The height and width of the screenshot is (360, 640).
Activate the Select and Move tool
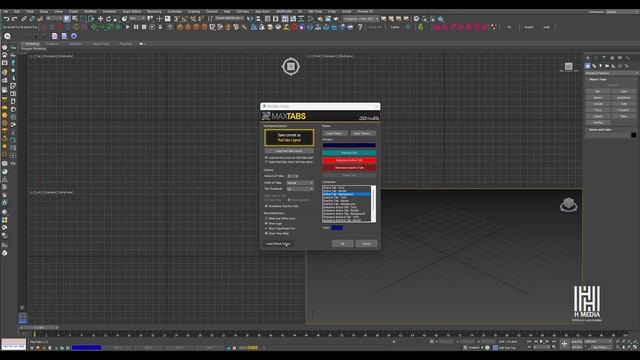[100, 19]
